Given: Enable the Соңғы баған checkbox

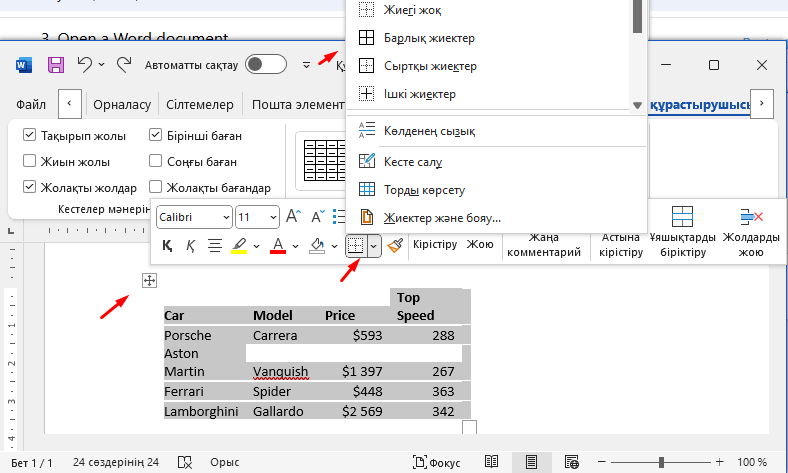Looking at the screenshot, I should coord(155,161).
